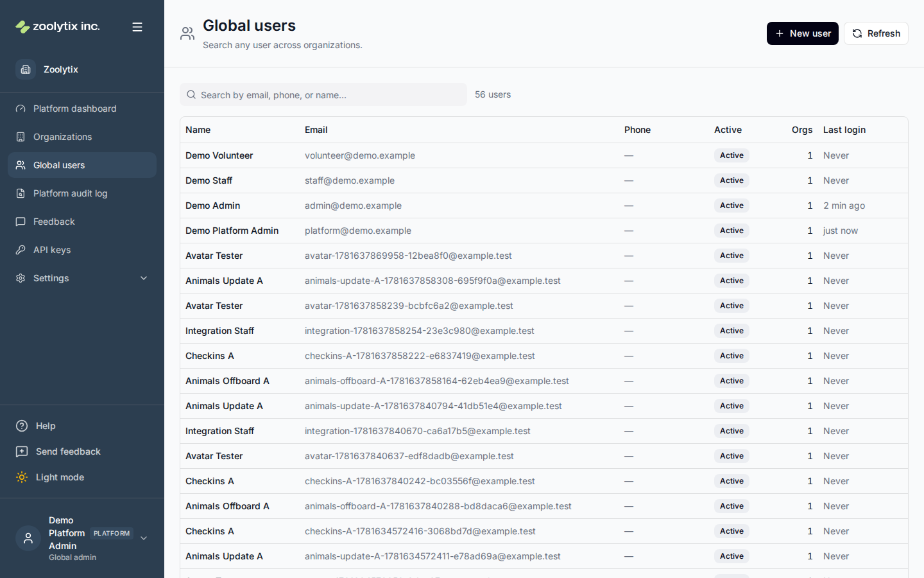Click 'just now' last login cell
924x578 pixels.
(841, 231)
